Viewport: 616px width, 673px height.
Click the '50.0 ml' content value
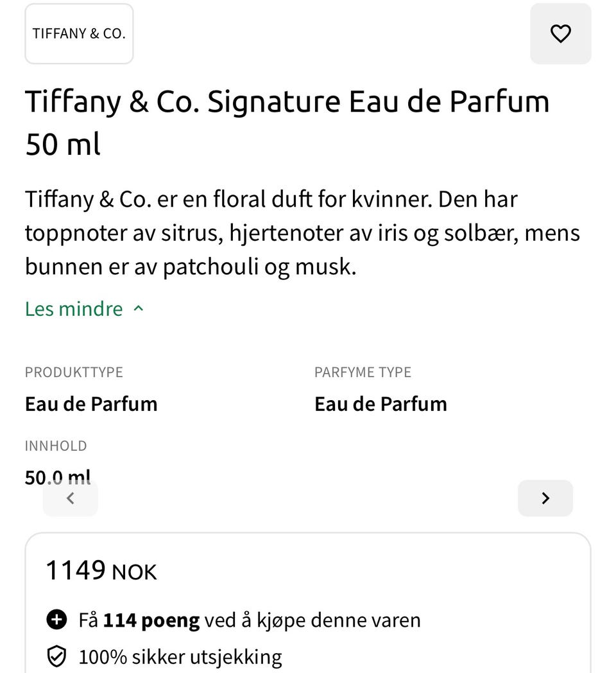pyautogui.click(x=58, y=476)
